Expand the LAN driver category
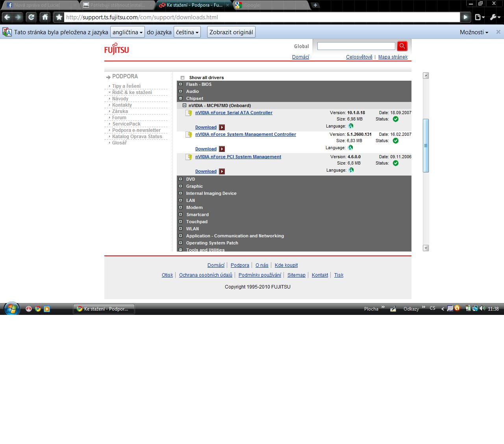The width and height of the screenshot is (504, 444). click(x=180, y=200)
